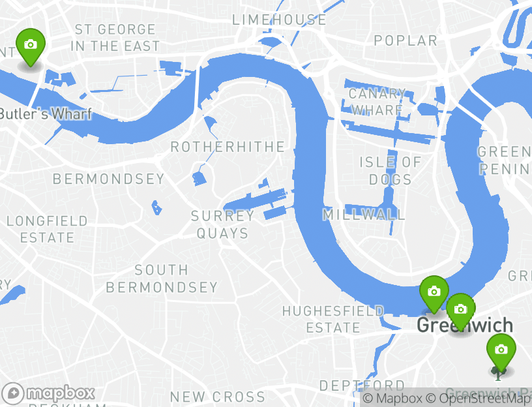Image resolution: width=532 pixels, height=407 pixels.
Task: Open the camera marker near St George in the East
Action: 31,47
